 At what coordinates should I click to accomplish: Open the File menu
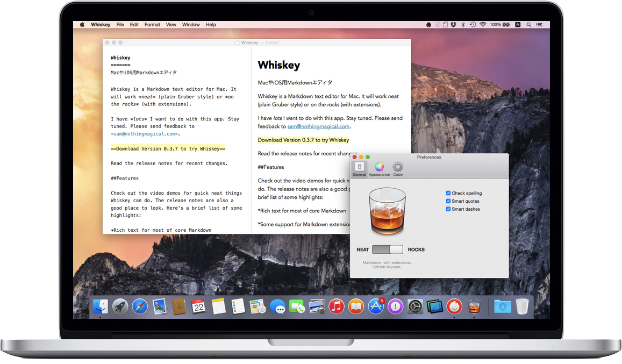coord(120,25)
